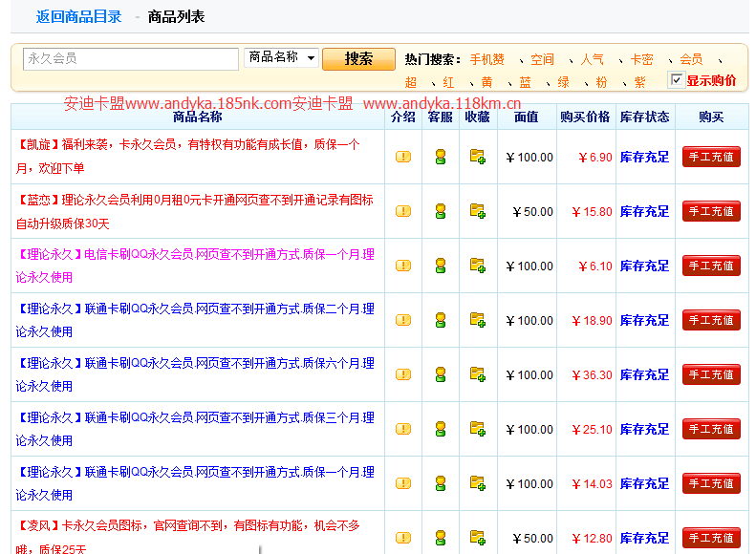The image size is (756, 554).
Task: Click 手工充值 for the ¥6.90 product
Action: (x=711, y=157)
